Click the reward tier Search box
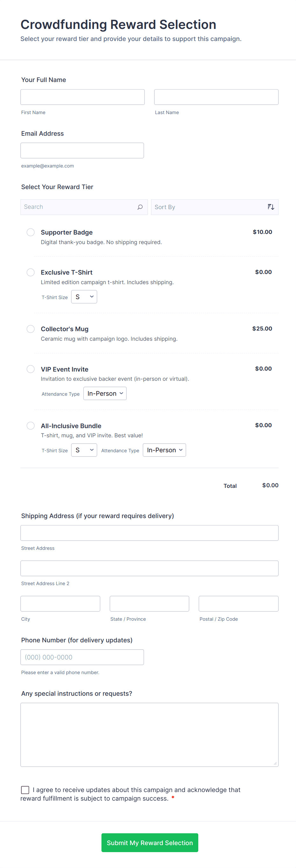The height and width of the screenshot is (868, 296). click(x=74, y=207)
